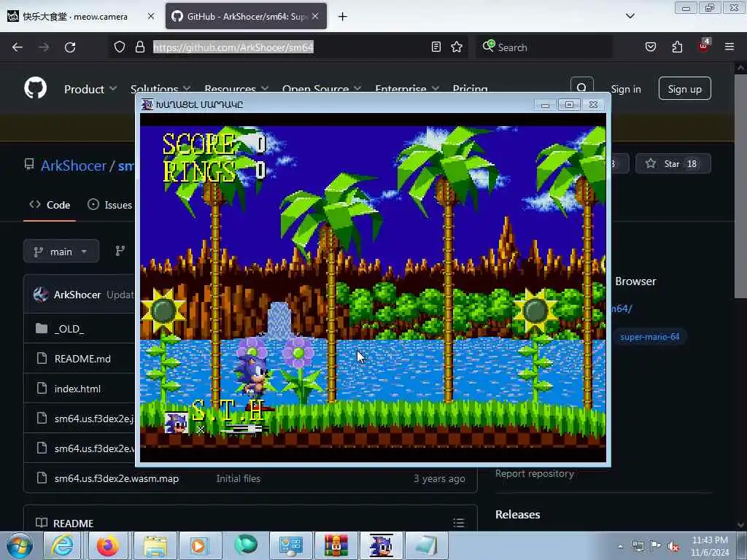
Task: Open the Windows Start button
Action: click(x=20, y=545)
